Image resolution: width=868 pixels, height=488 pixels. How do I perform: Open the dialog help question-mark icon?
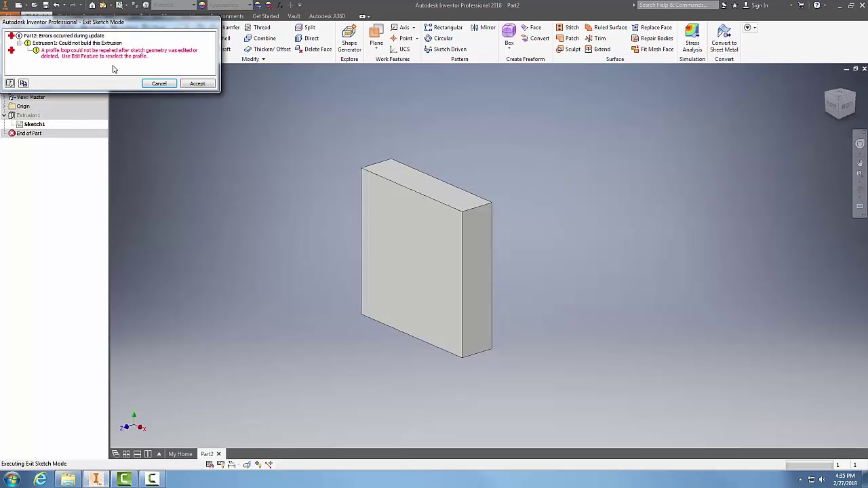tap(9, 83)
